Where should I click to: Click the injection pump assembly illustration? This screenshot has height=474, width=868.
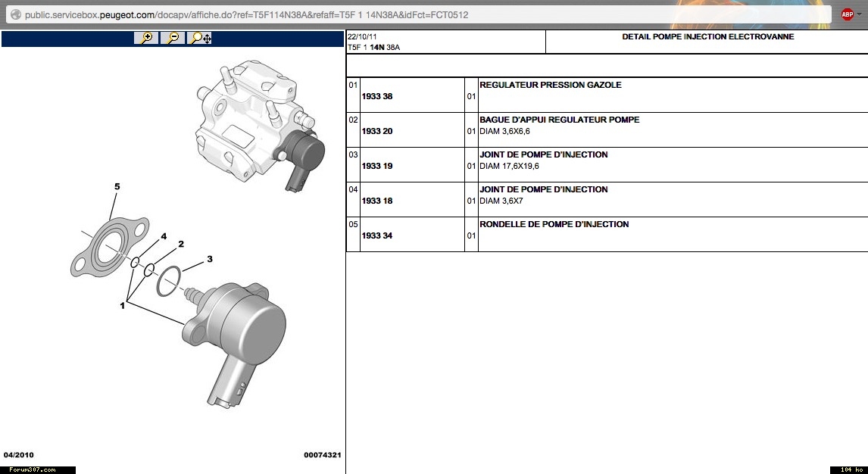tap(261, 126)
